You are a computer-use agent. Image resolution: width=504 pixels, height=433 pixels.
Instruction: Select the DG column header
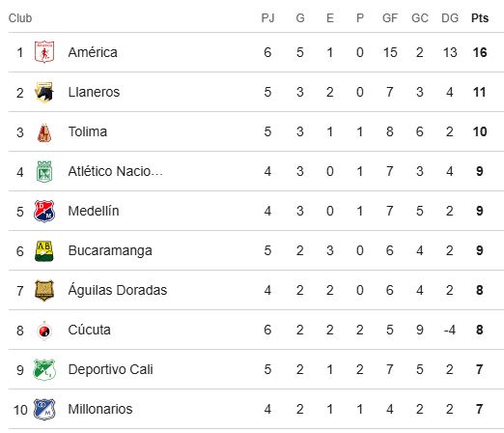450,18
